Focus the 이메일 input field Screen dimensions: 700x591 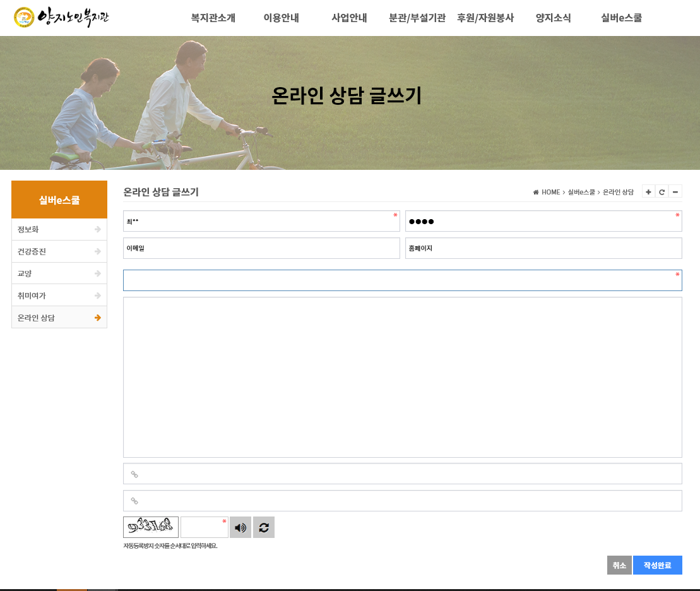pos(261,248)
